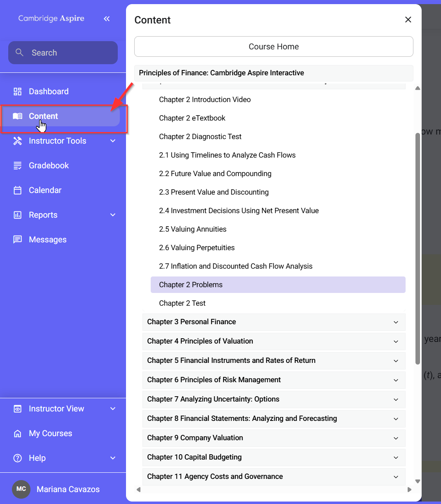The width and height of the screenshot is (441, 504).
Task: Expand Help submenu chevron
Action: tap(113, 458)
